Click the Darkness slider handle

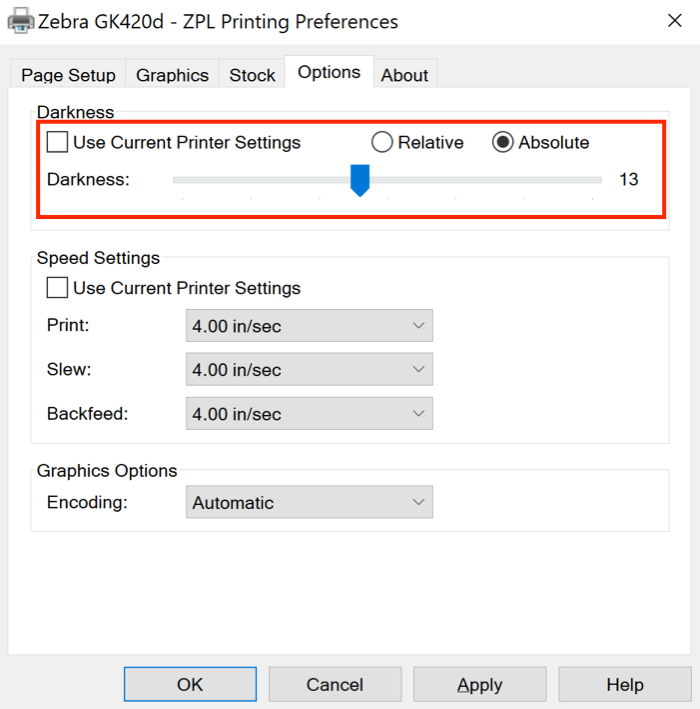click(x=360, y=180)
